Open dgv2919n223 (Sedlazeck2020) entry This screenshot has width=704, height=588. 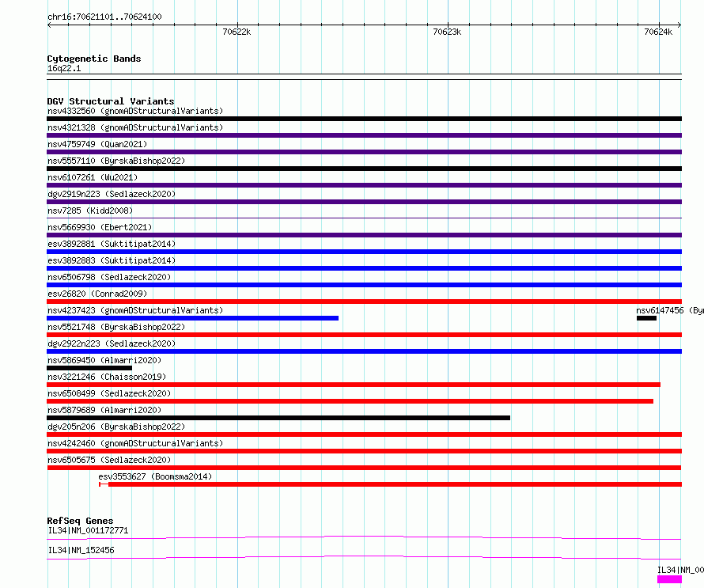pyautogui.click(x=112, y=194)
